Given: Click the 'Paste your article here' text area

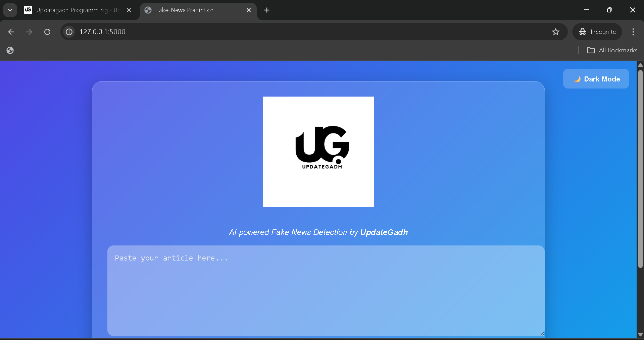Looking at the screenshot, I should [326, 291].
